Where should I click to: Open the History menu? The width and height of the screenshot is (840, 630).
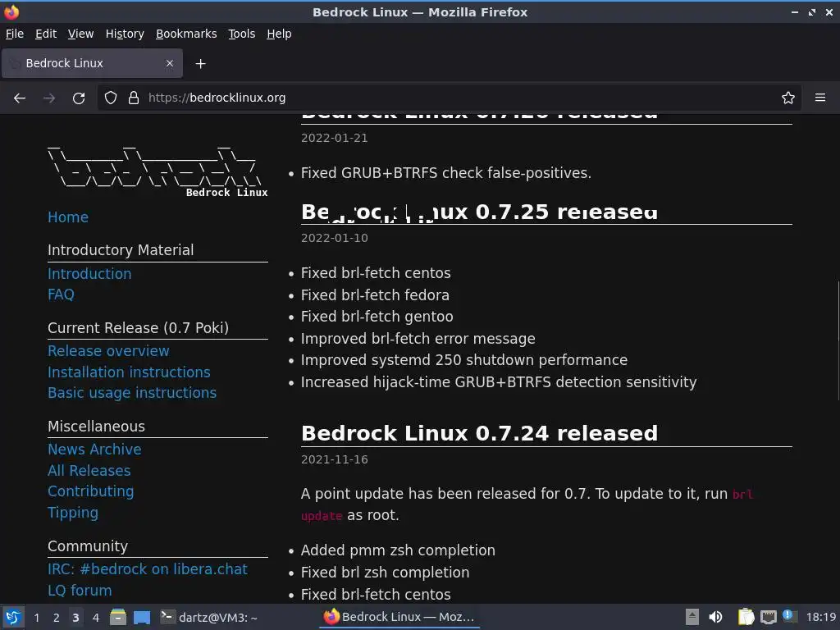[125, 34]
